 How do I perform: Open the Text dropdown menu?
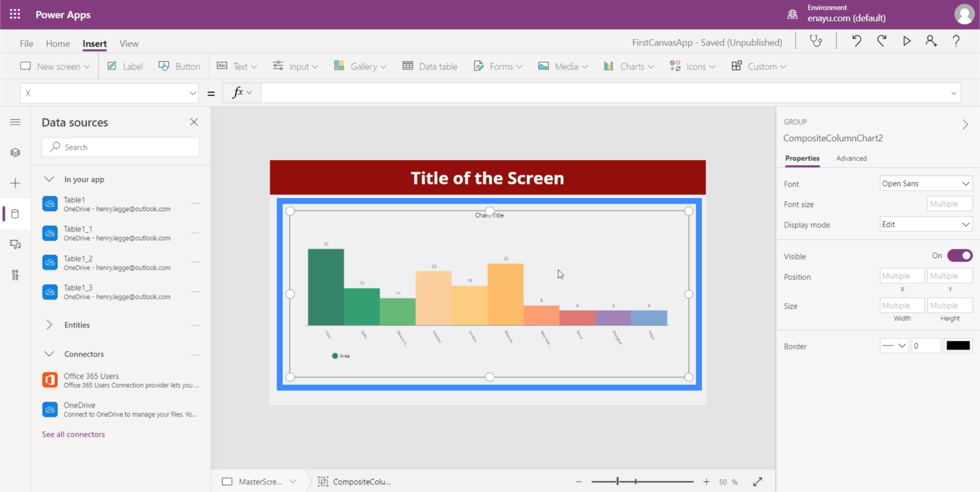tap(237, 66)
